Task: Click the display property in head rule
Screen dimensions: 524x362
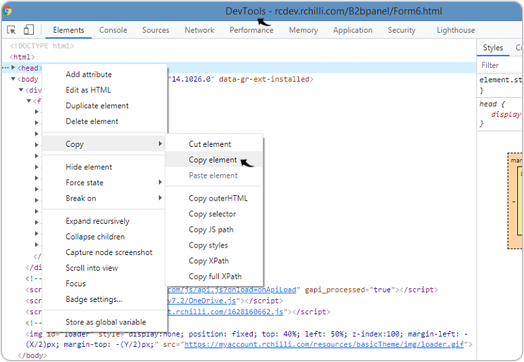Action: [506, 115]
